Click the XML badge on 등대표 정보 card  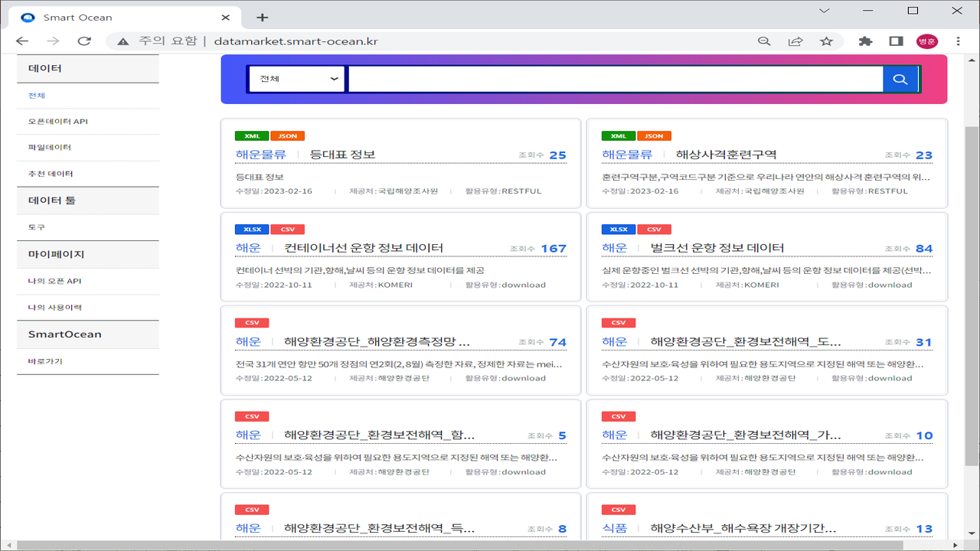click(252, 136)
